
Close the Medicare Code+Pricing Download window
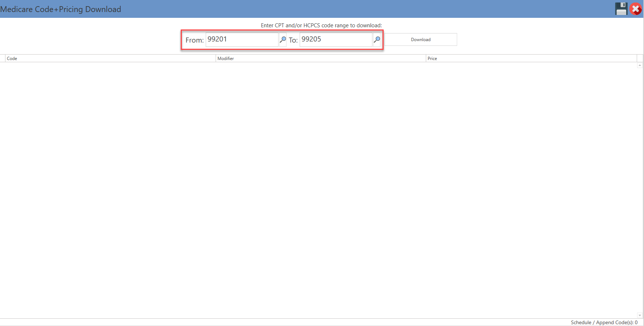(x=636, y=9)
